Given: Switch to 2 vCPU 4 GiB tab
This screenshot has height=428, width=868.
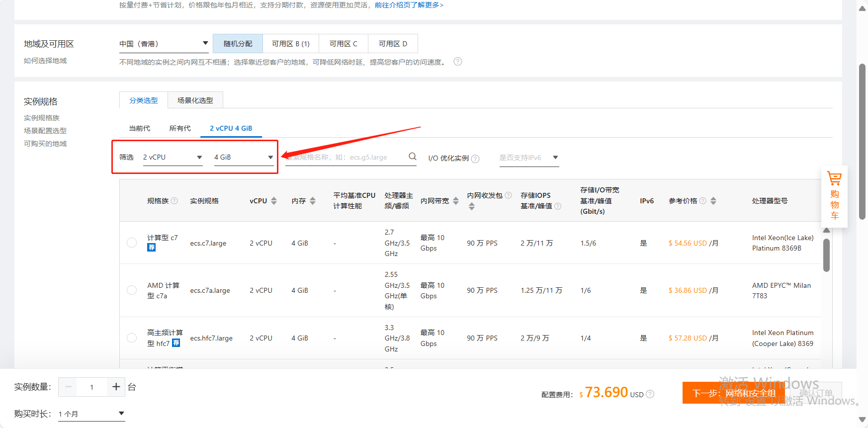Looking at the screenshot, I should click(231, 128).
